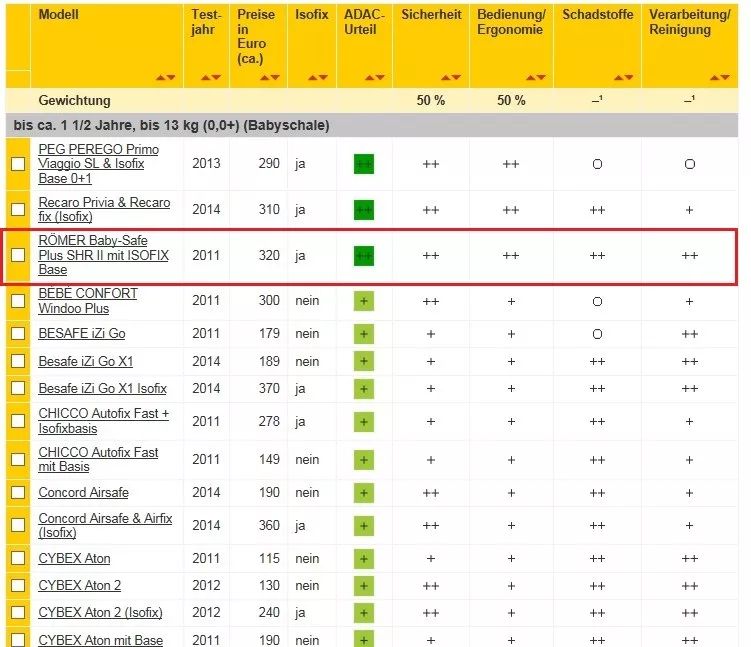Image resolution: width=751 pixels, height=647 pixels.
Task: Click down arrow under Bedienung/Ergonomie header
Action: (x=540, y=77)
